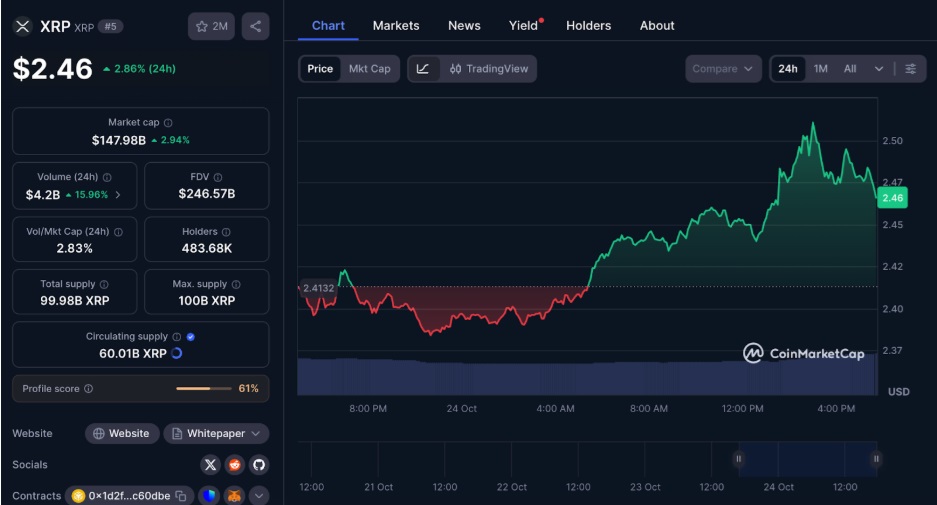
Task: Open the Yield tab
Action: point(523,26)
